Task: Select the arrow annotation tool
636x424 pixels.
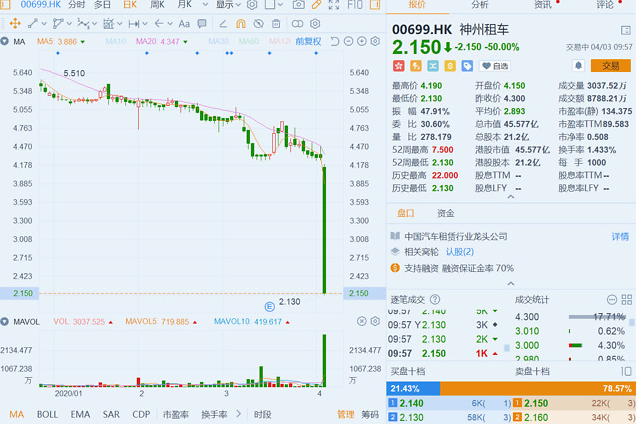Action: point(159,24)
